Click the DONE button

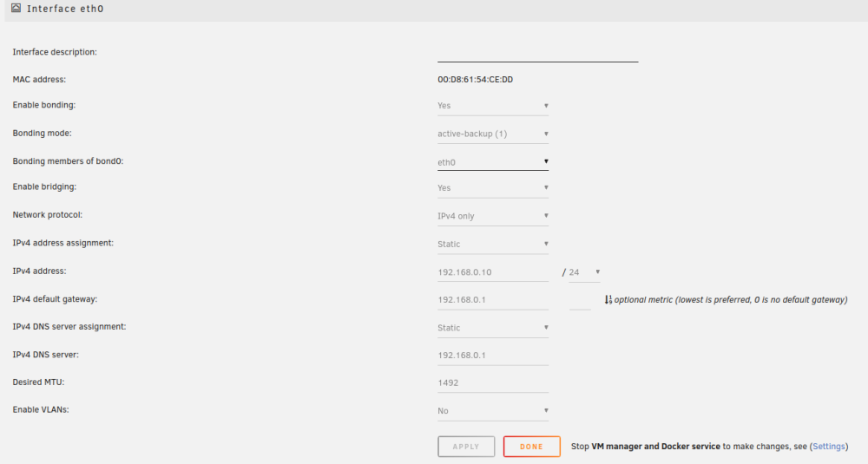(x=531, y=447)
